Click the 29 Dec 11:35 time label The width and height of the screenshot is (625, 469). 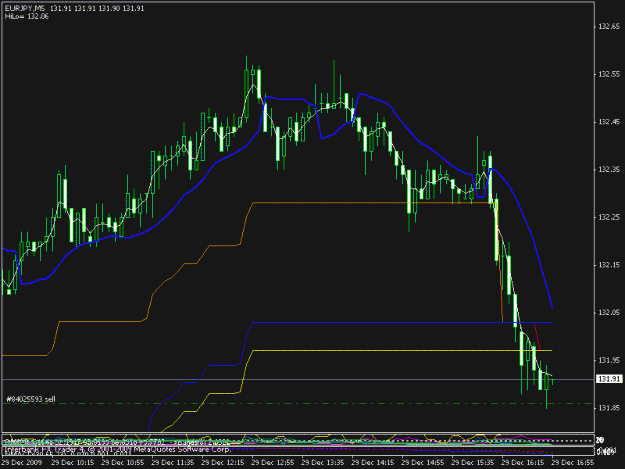click(x=173, y=463)
